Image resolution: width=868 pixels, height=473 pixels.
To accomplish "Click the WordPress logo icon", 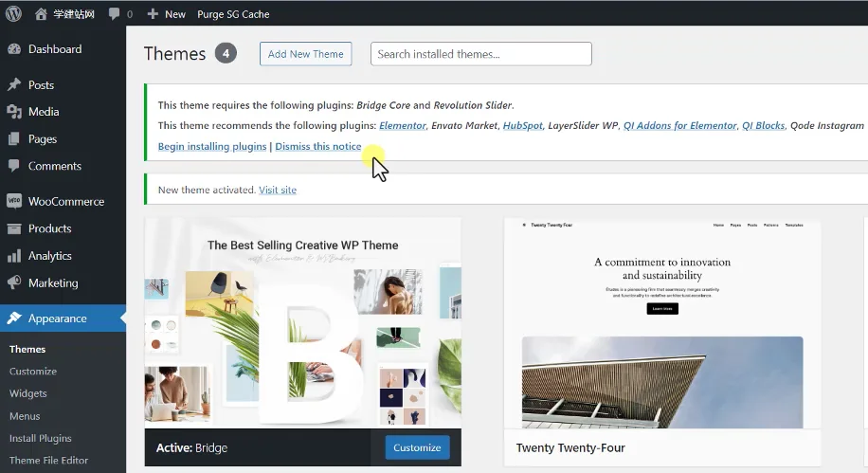I will pyautogui.click(x=14, y=14).
